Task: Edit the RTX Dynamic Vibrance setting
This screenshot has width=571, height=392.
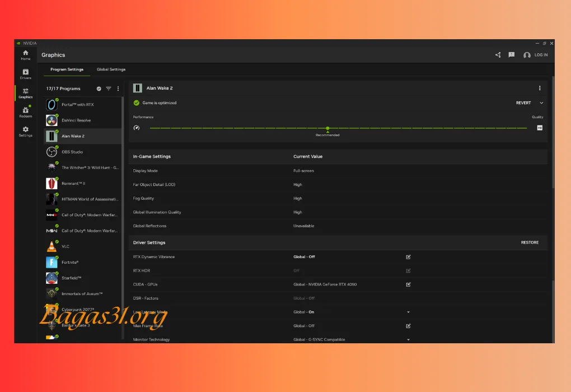Action: pyautogui.click(x=408, y=257)
